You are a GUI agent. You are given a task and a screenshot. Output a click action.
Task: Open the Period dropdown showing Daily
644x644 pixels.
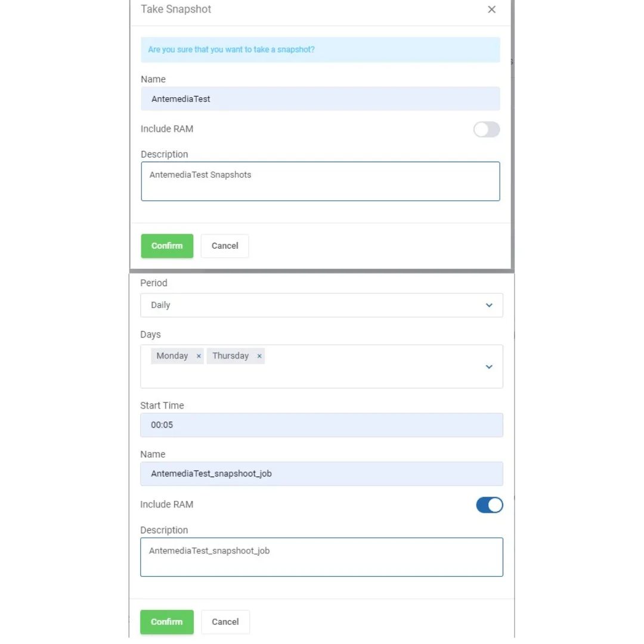321,305
